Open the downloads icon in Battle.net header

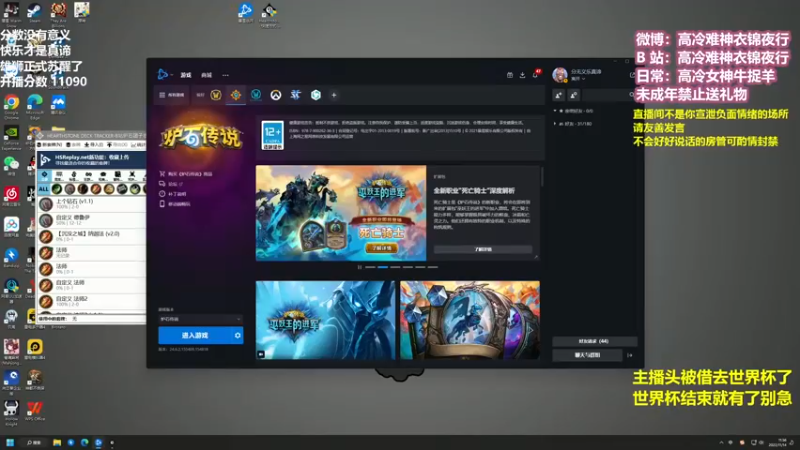[522, 75]
